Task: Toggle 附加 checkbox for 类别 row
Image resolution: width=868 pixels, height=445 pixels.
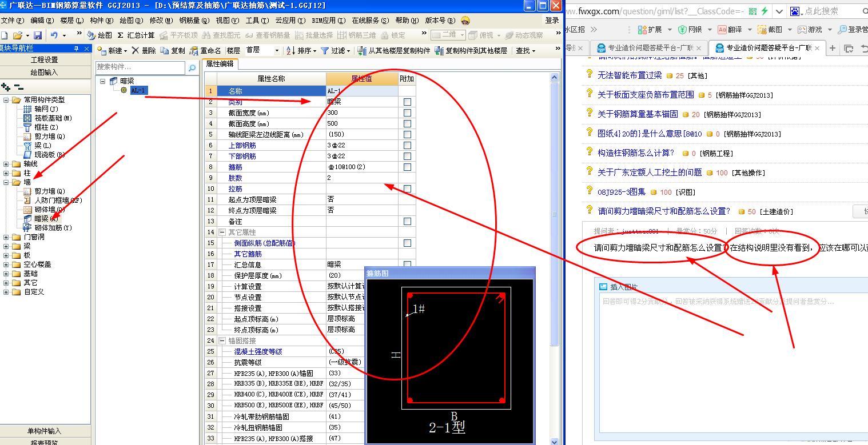Action: (x=407, y=102)
